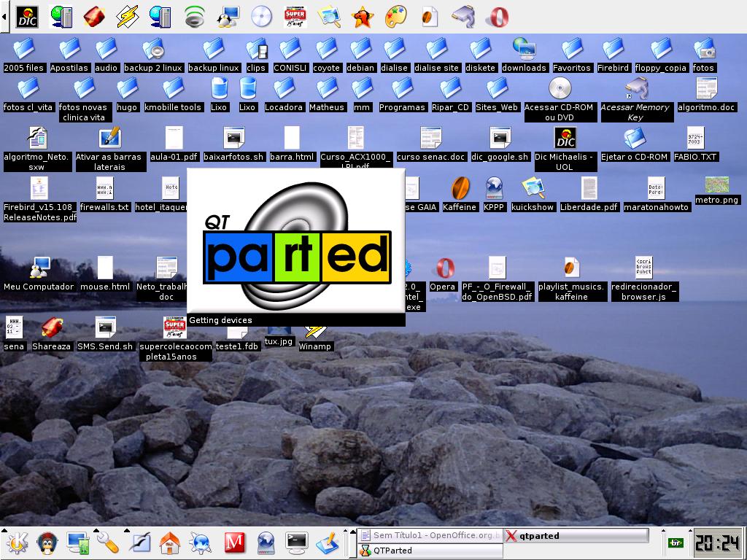Open the Kaffeine document icon in top panel

[430, 17]
